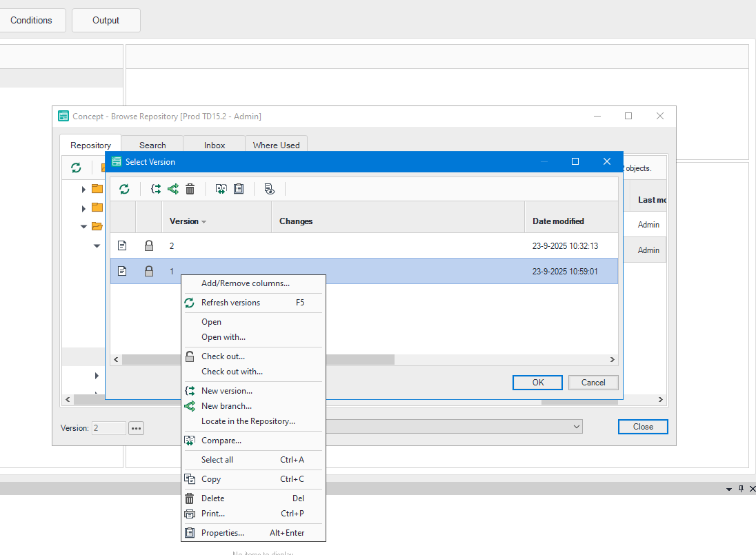Create a new version from the toolbar
The width and height of the screenshot is (756, 555).
click(155, 188)
